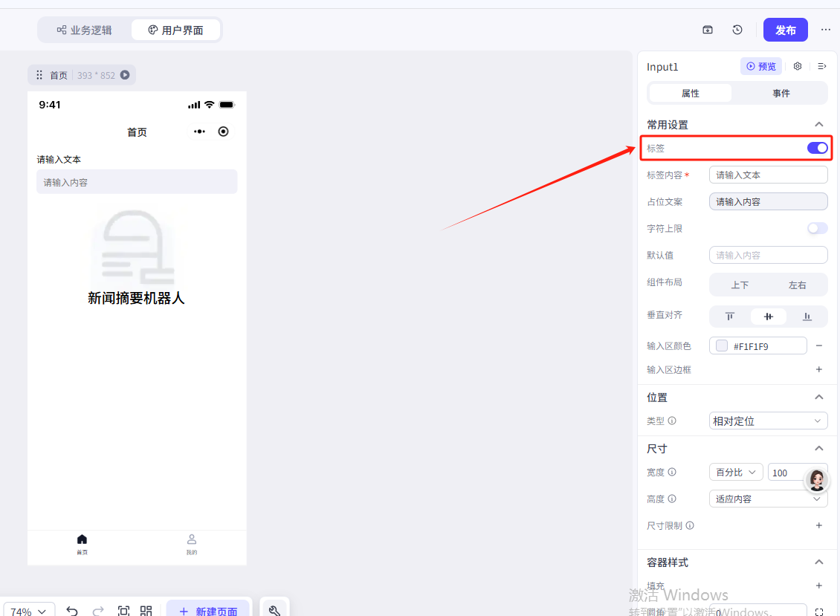
Task: Click the settings gear icon beside preview
Action: [798, 67]
